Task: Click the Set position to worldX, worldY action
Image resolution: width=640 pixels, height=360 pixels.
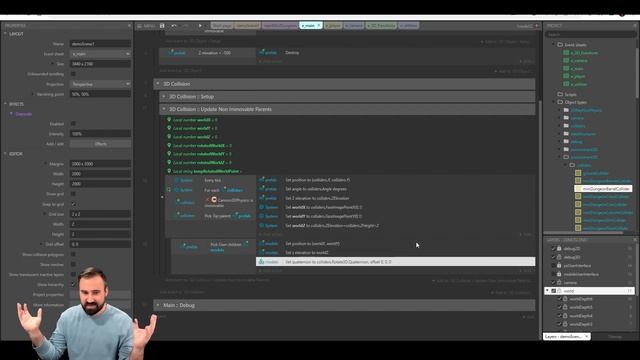Action: [312, 244]
